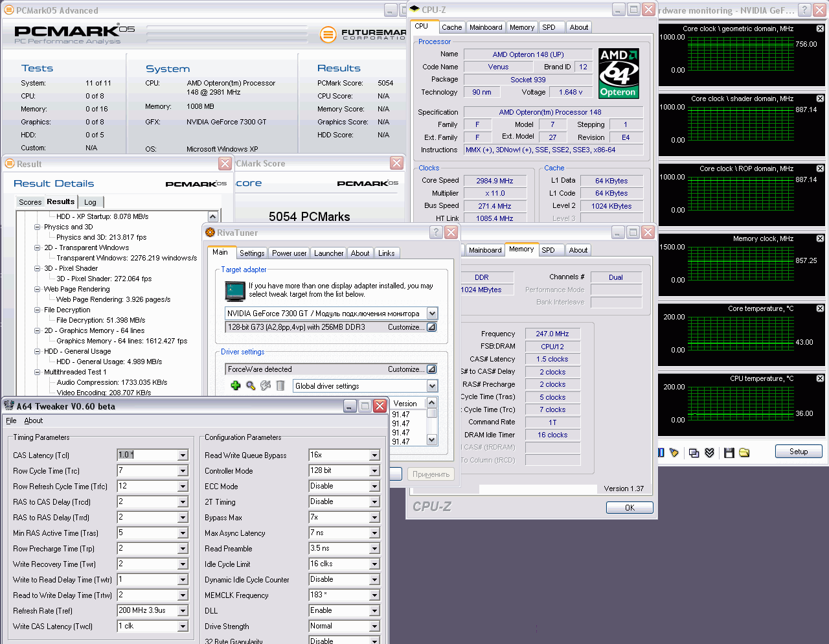Click the floppy disk save icon in hardware monitoring

(729, 452)
